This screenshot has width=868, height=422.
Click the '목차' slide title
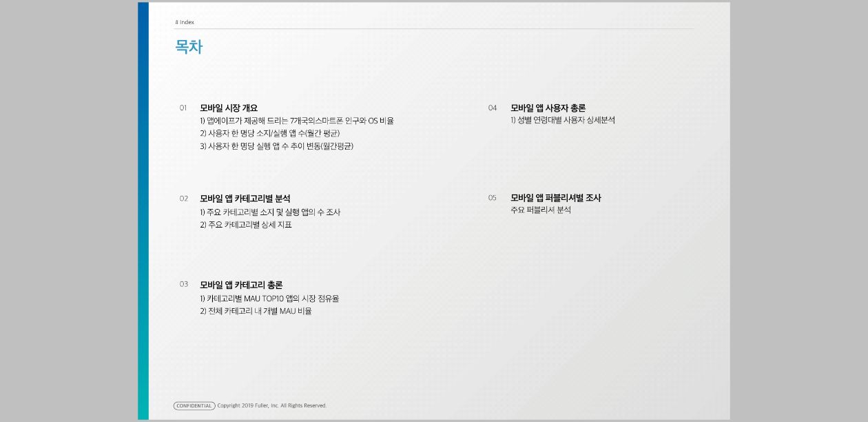pyautogui.click(x=189, y=47)
